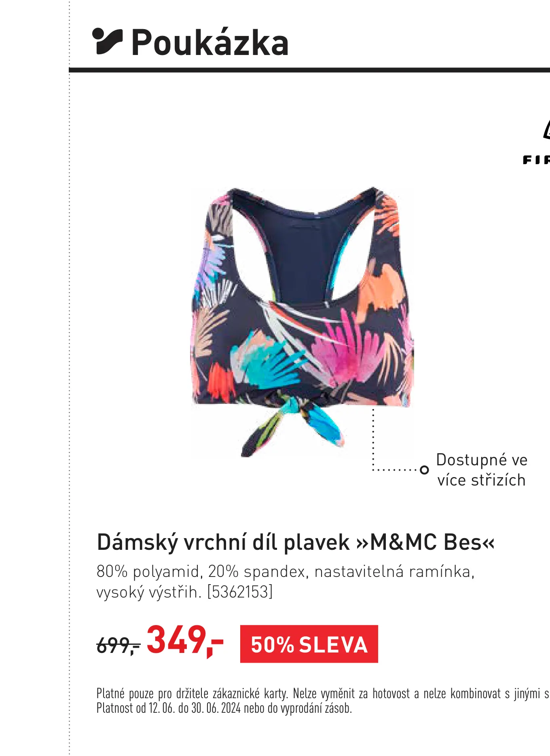Click the Firefly brand logo at right edge
This screenshot has height=756, width=550.
536,141
